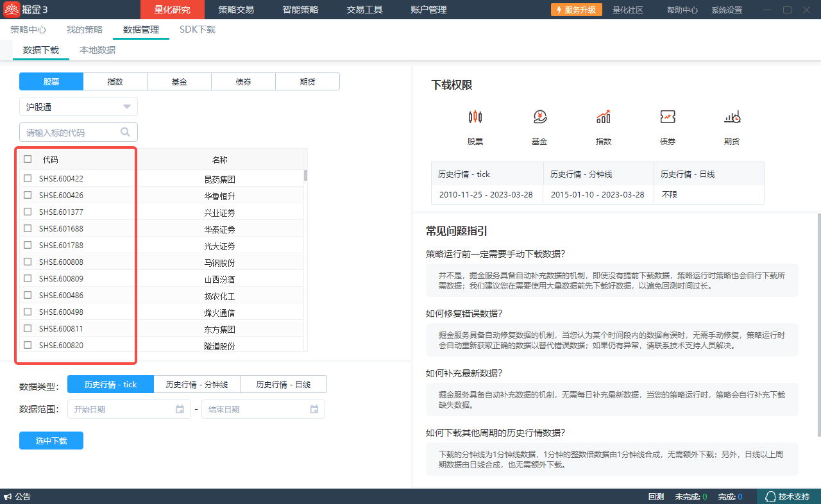821x504 pixels.
Task: Click the 基金 permission icon
Action: (539, 117)
